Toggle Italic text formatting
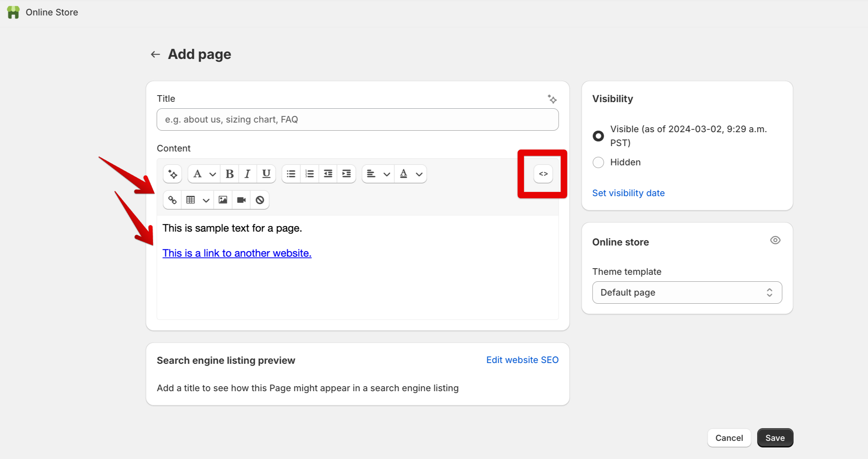868x459 pixels. 248,174
